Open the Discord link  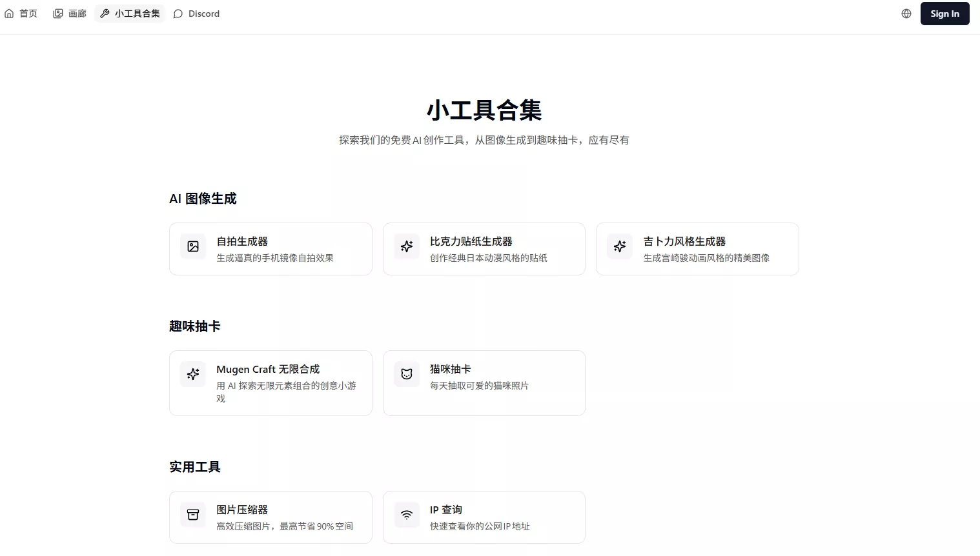(x=196, y=13)
